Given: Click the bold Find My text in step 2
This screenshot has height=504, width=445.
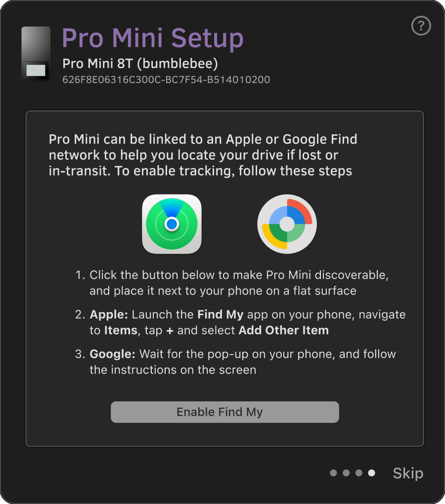Looking at the screenshot, I should [x=221, y=315].
